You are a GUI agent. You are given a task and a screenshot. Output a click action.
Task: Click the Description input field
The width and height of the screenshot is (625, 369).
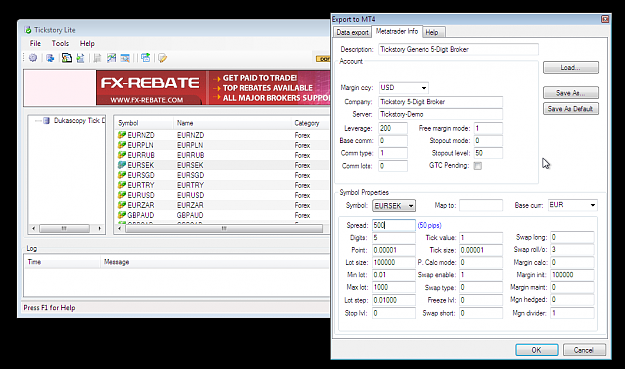point(458,49)
